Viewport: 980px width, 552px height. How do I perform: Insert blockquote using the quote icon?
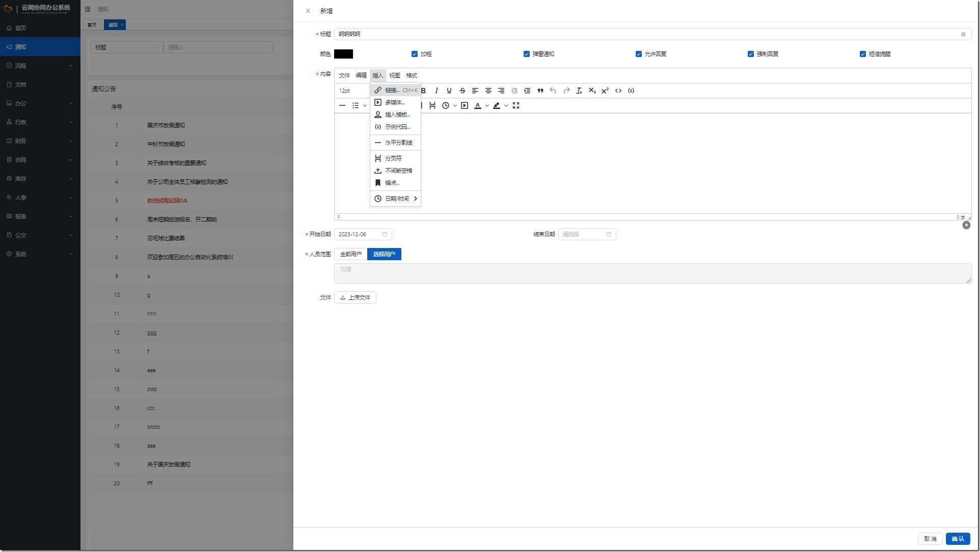[x=540, y=91]
